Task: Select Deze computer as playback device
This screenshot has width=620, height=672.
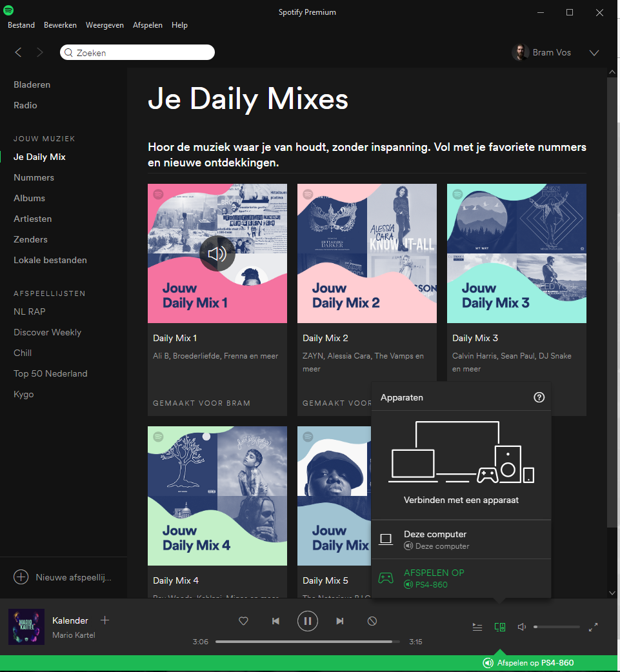Action: pyautogui.click(x=461, y=540)
